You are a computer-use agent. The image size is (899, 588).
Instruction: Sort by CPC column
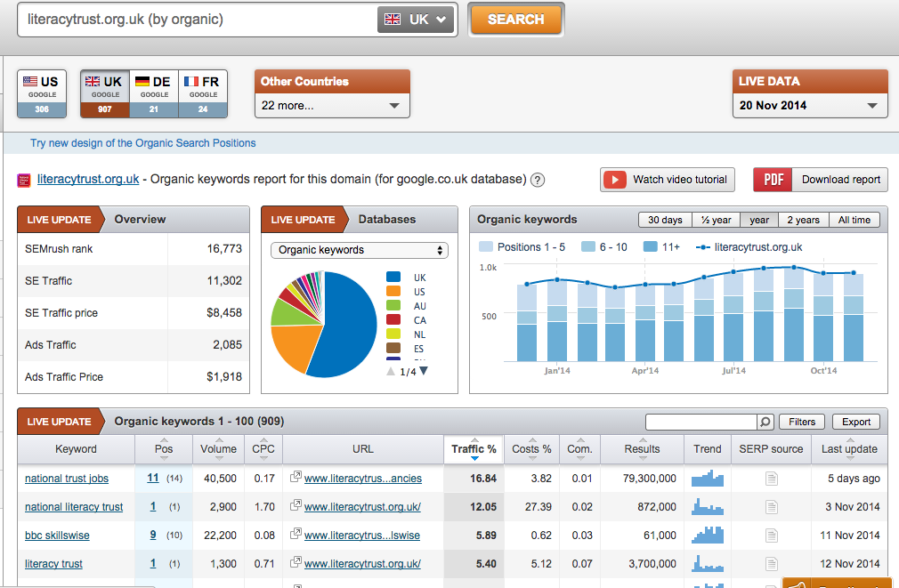coord(263,449)
